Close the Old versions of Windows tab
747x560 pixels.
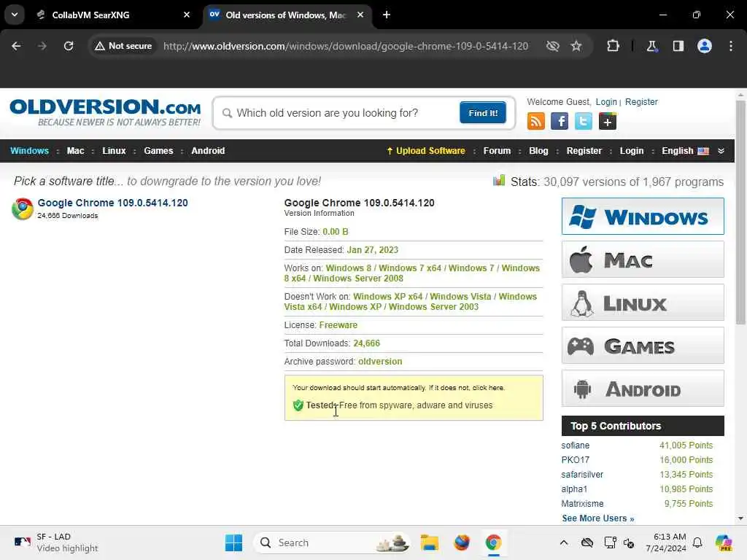[x=360, y=15]
